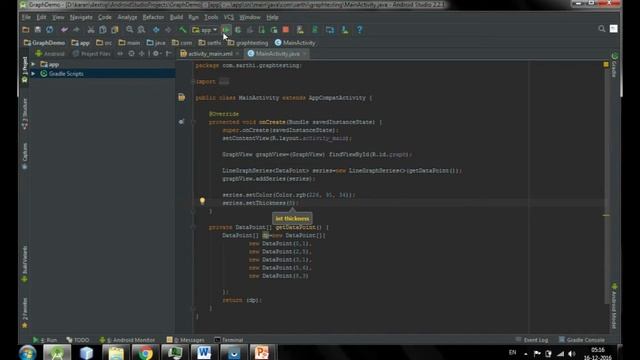
Task: Click the Make Project hammer icon
Action: point(182,30)
